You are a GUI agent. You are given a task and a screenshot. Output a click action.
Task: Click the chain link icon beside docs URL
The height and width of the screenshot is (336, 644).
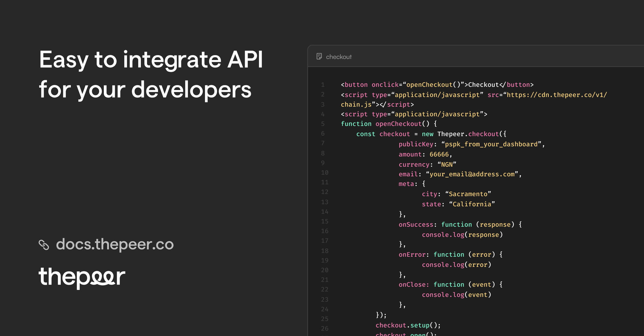[x=44, y=245]
